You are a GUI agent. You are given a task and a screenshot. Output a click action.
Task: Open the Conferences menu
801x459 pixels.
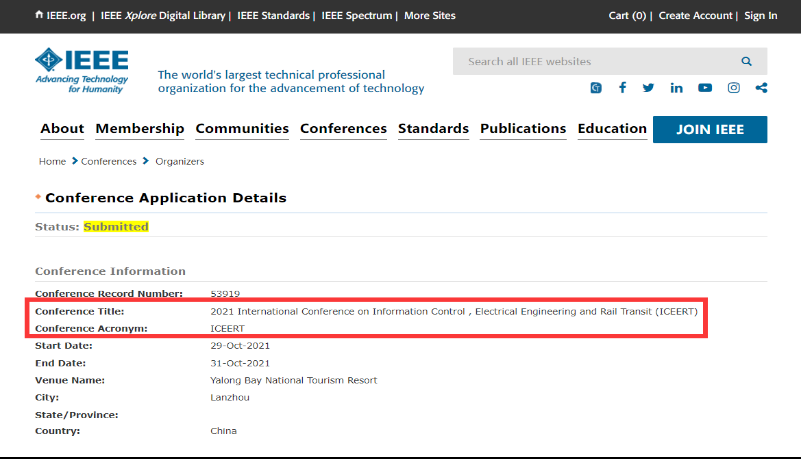(x=343, y=129)
